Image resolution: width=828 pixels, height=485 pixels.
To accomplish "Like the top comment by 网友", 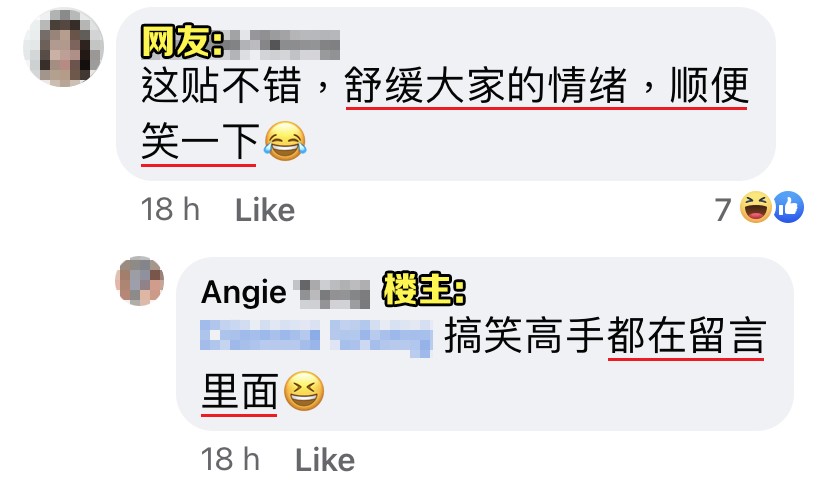I will point(265,210).
